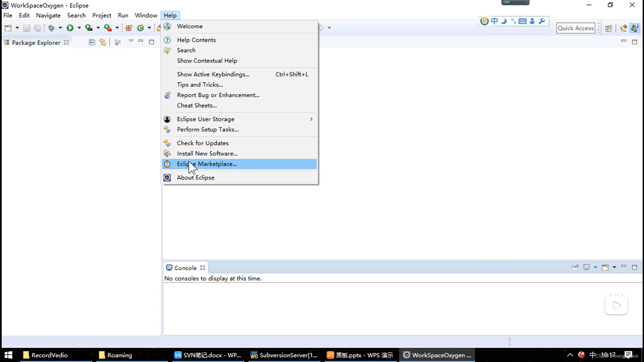Close the Console tab
Viewport: 644px width, 362px height.
click(203, 268)
